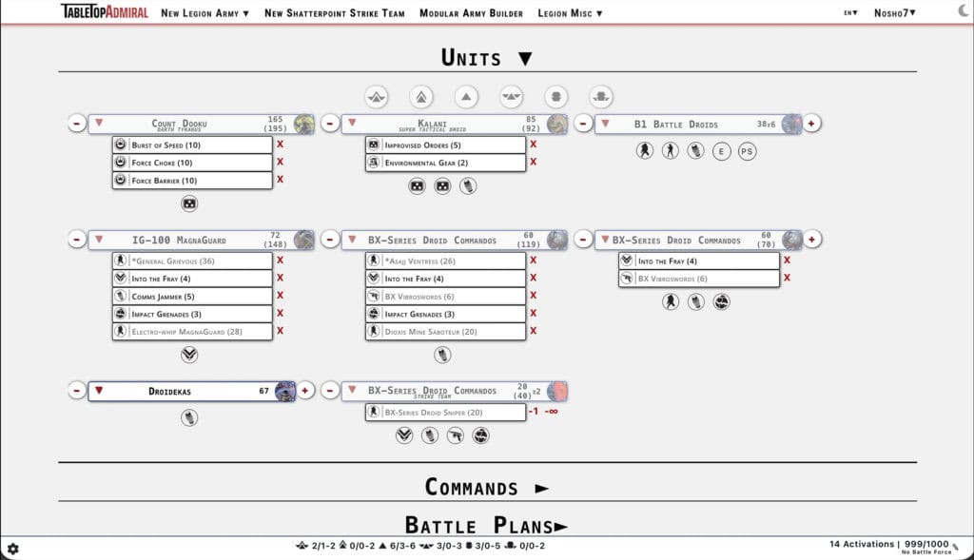
Task: Click -1 beside BX-Series Droid Sniper
Action: point(534,411)
